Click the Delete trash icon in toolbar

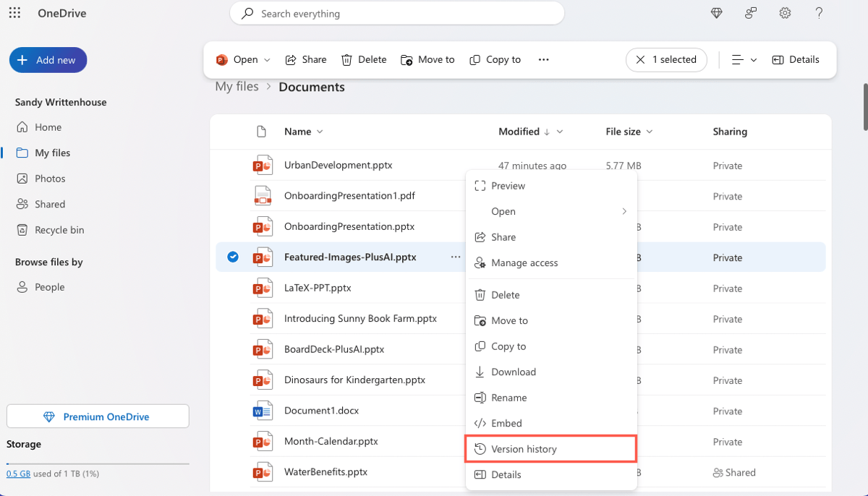(347, 60)
